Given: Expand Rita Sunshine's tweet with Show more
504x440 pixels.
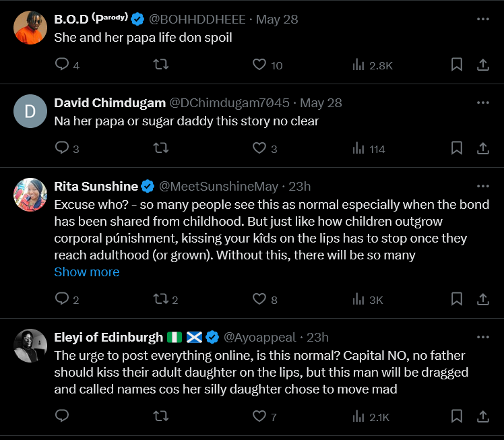Looking at the screenshot, I should pos(87,272).
